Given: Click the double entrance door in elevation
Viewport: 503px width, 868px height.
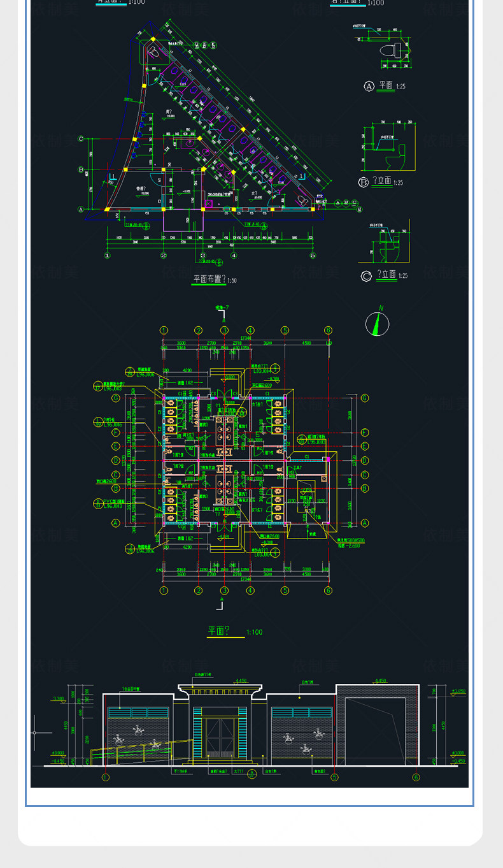Looking at the screenshot, I should (x=220, y=738).
